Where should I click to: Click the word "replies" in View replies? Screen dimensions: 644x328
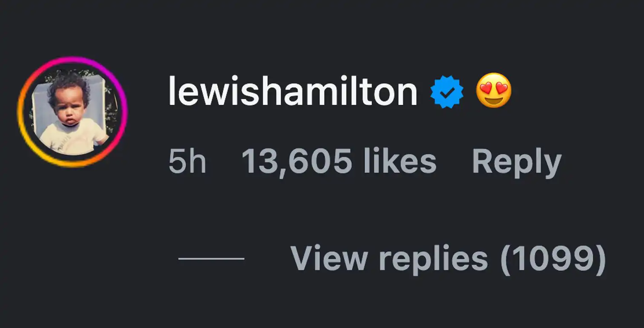click(x=433, y=259)
